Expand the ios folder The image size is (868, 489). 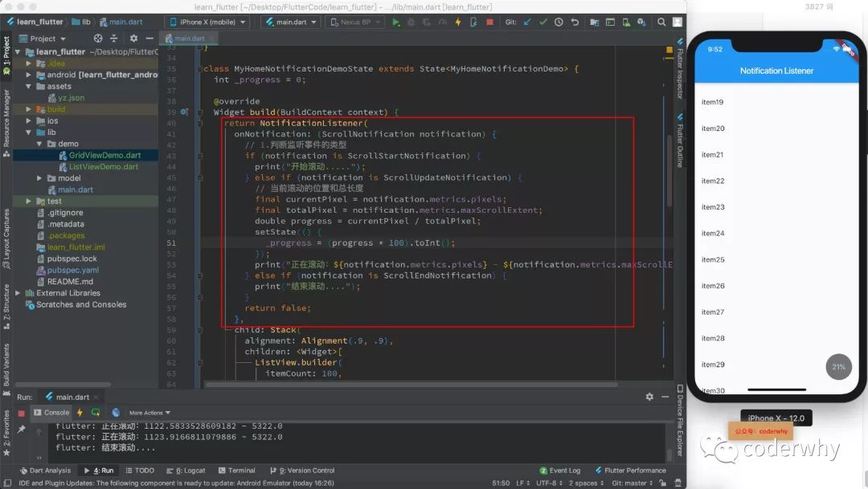click(x=28, y=120)
